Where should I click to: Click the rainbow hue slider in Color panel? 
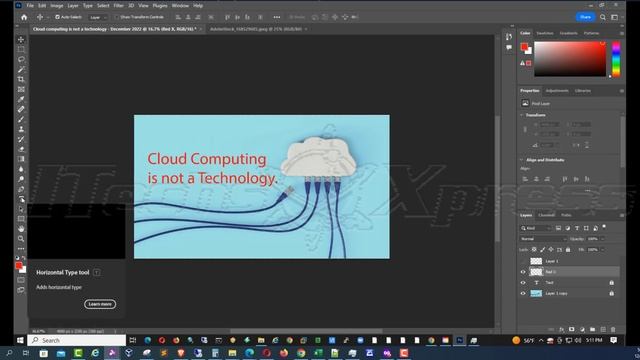(616, 59)
